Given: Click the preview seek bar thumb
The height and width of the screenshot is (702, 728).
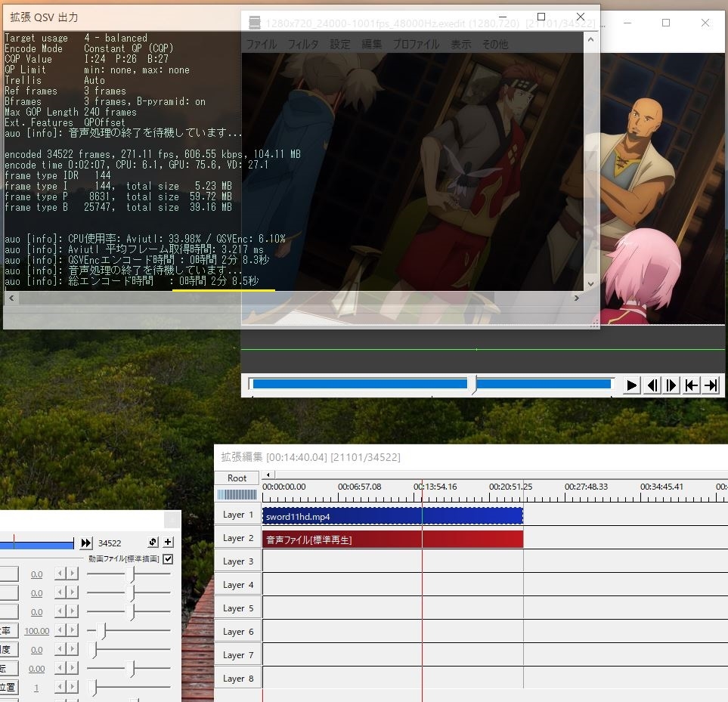Looking at the screenshot, I should (472, 384).
